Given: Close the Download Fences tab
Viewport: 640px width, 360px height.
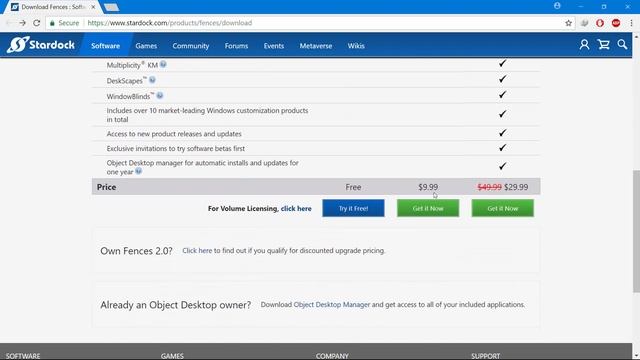Looking at the screenshot, I should (93, 7).
